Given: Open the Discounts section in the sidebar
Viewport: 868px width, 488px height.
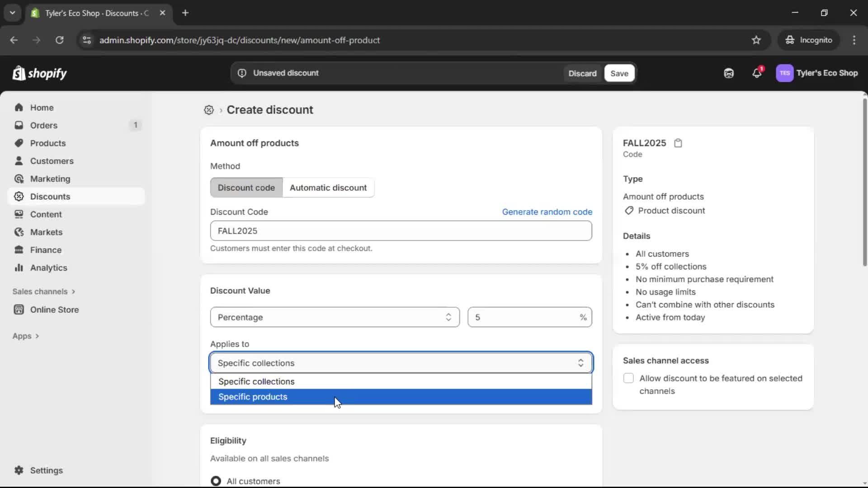Looking at the screenshot, I should point(50,196).
